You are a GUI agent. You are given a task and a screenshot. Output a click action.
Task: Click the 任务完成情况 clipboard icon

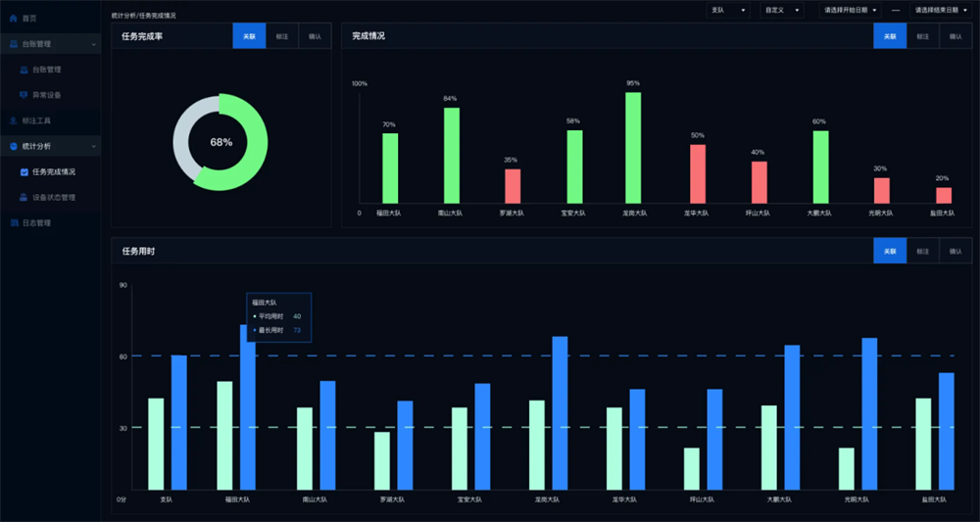click(x=24, y=171)
